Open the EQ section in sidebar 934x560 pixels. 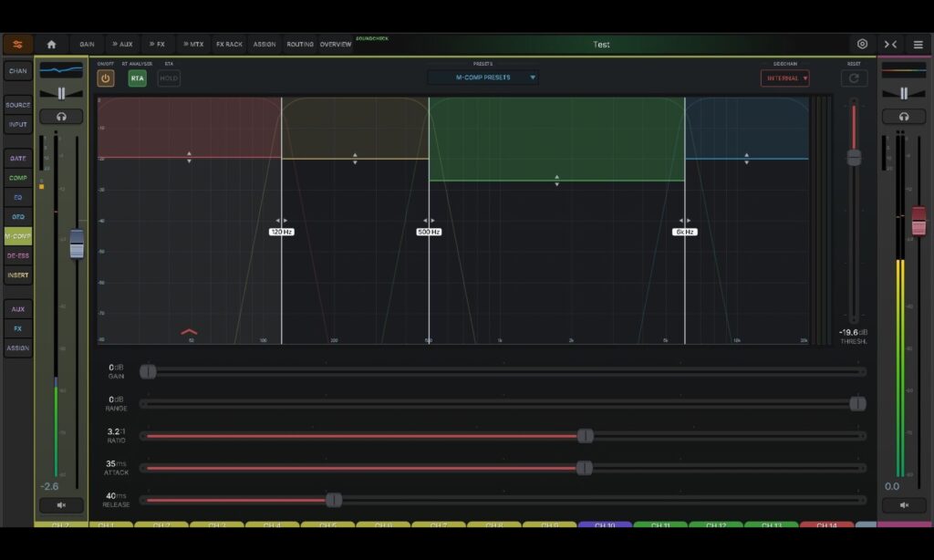[18, 198]
